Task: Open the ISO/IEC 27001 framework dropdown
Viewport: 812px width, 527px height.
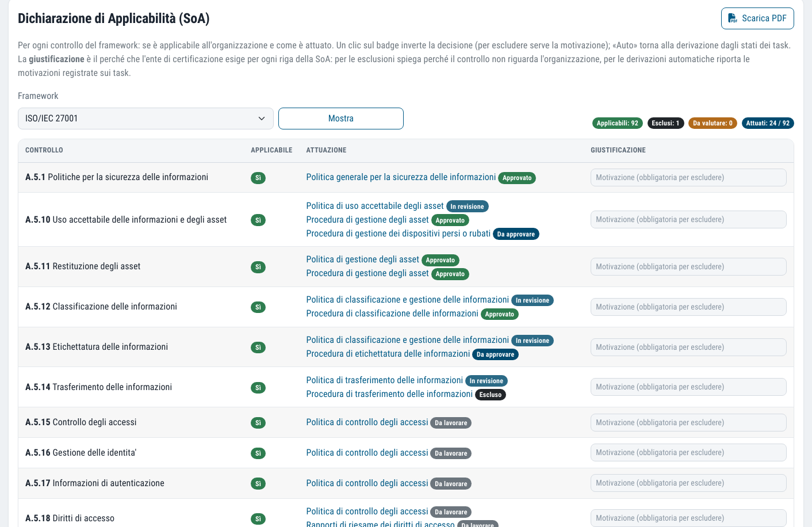Action: pos(145,119)
